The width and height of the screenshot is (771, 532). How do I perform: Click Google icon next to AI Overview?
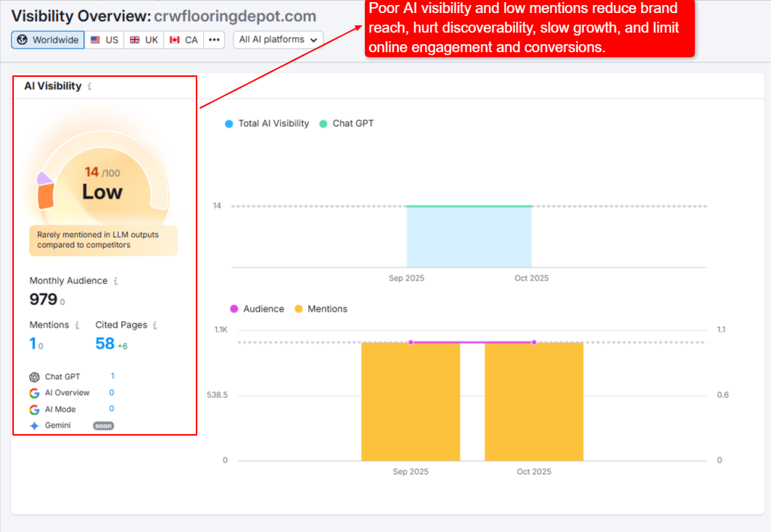tap(34, 393)
